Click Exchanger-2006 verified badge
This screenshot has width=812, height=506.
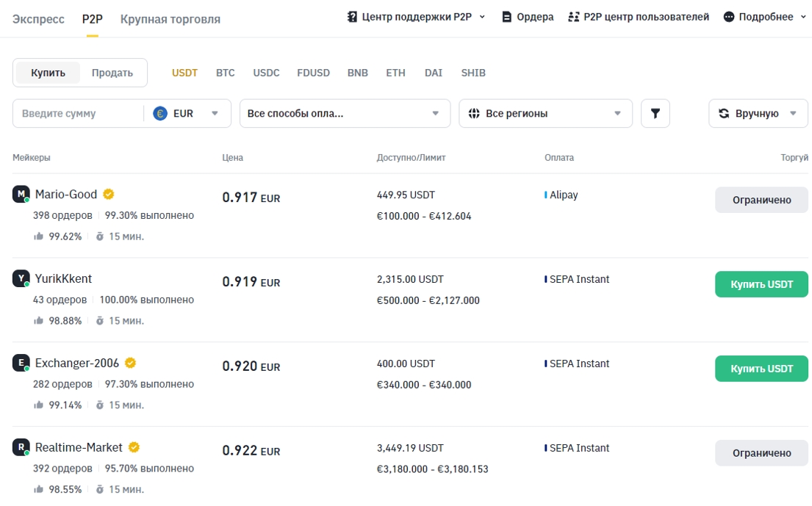pos(131,363)
